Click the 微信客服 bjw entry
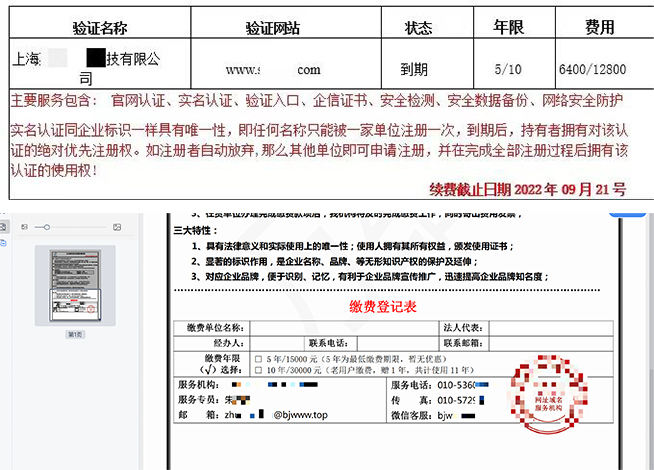Screen dimensions: 654x470 coord(433,415)
